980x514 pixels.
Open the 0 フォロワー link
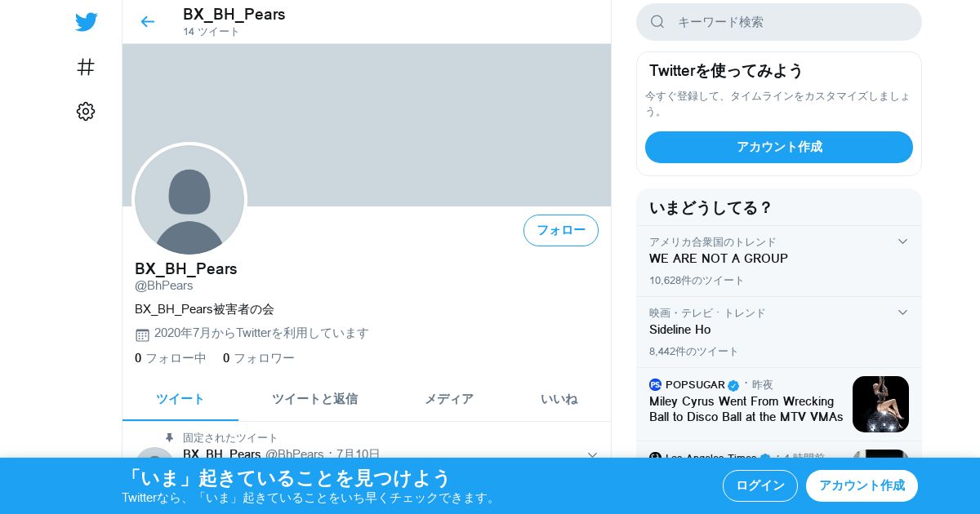[x=259, y=358]
